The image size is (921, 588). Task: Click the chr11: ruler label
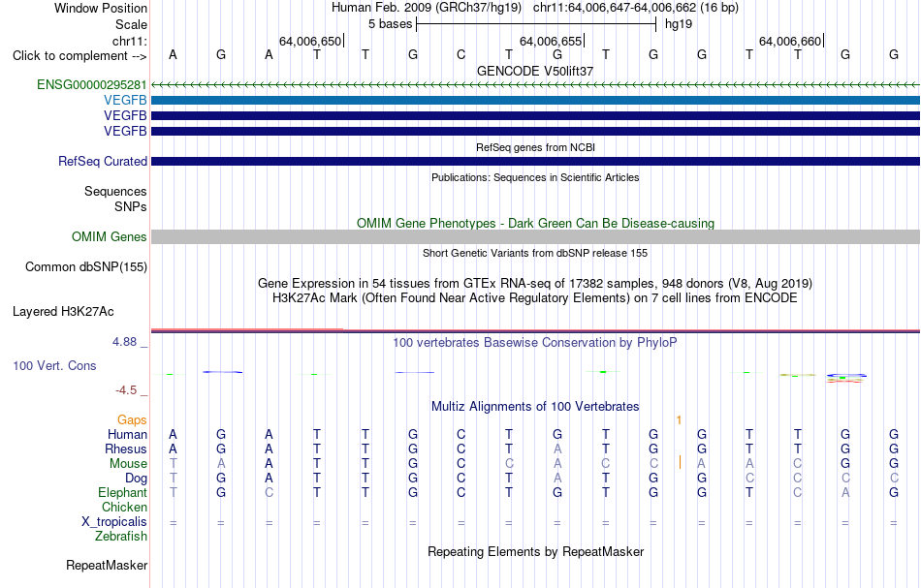point(129,41)
